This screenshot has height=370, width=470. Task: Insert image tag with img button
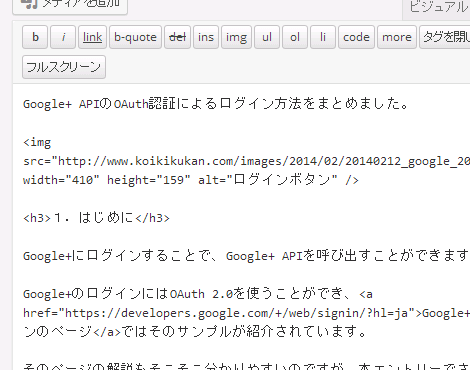(236, 37)
